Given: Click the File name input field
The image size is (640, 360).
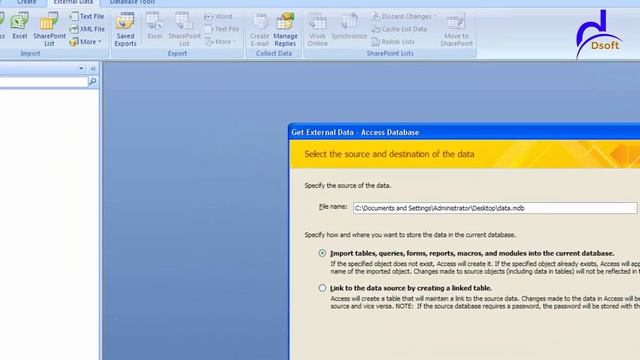Looking at the screenshot, I should [495, 208].
